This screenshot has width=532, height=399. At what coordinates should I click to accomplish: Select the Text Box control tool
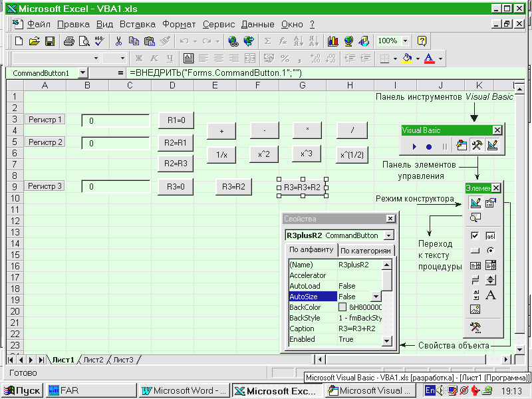coord(491,235)
